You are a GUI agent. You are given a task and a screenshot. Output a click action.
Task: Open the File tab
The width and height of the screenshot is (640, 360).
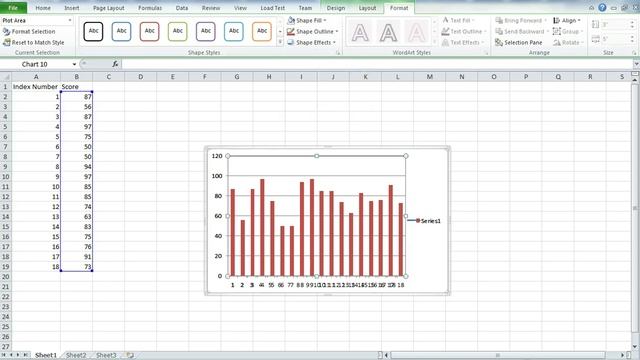coord(13,8)
